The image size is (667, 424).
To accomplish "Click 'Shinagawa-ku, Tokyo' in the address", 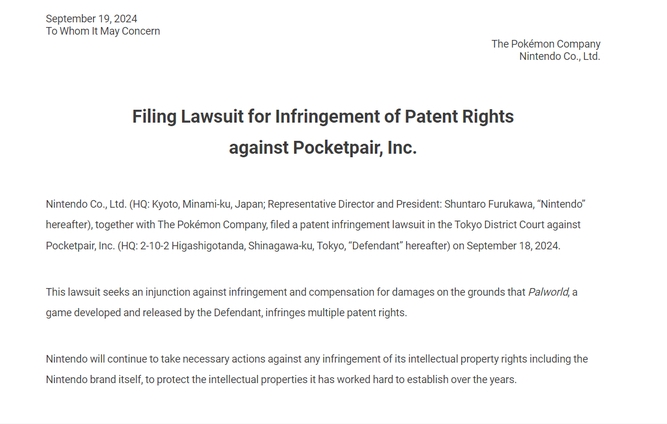I will [x=293, y=246].
